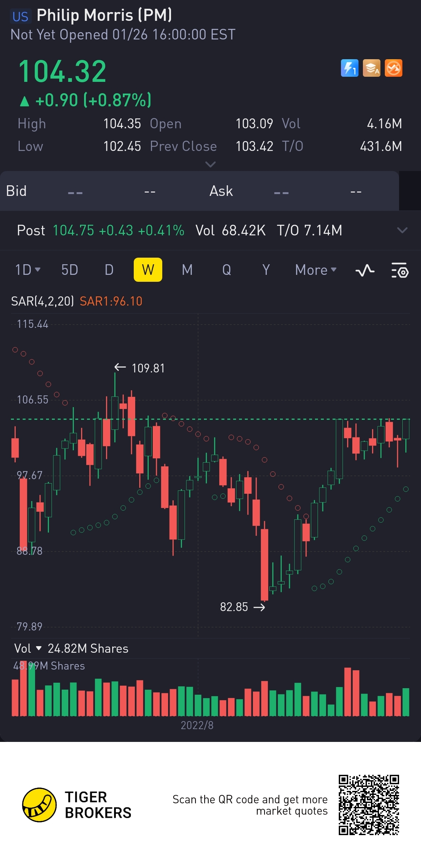Tap the QR code image
This screenshot has height=868, width=421.
click(x=369, y=805)
